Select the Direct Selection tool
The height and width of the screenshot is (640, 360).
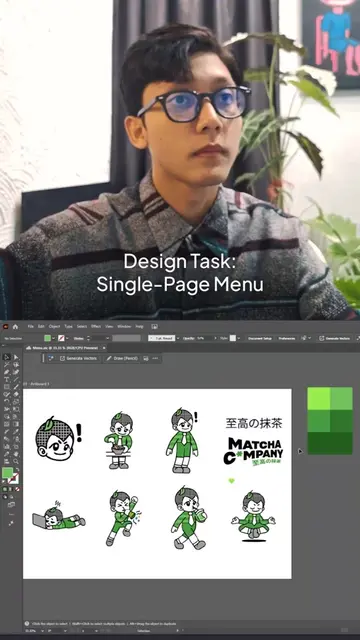(x=16, y=357)
